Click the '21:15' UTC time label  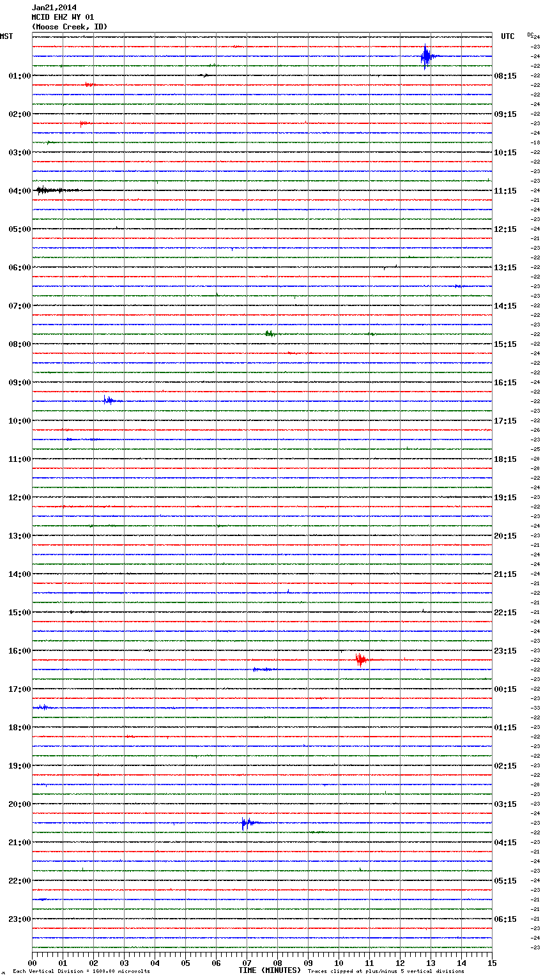pyautogui.click(x=505, y=574)
